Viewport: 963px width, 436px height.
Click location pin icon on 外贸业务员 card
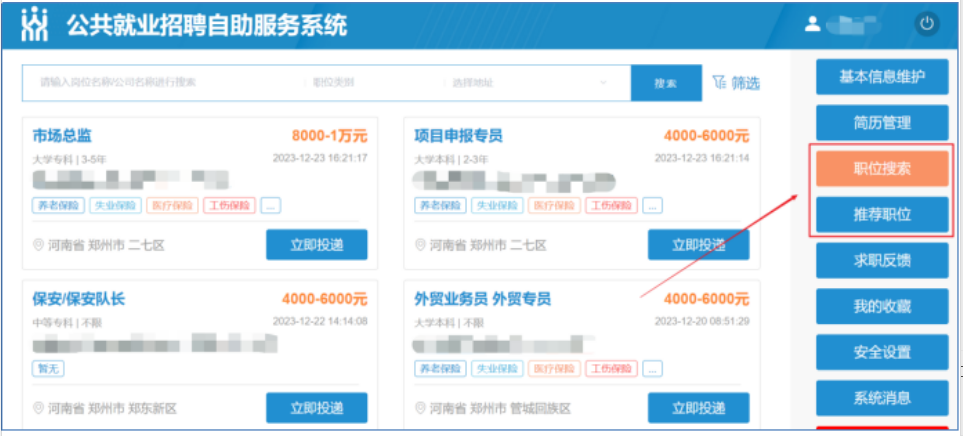coord(421,408)
